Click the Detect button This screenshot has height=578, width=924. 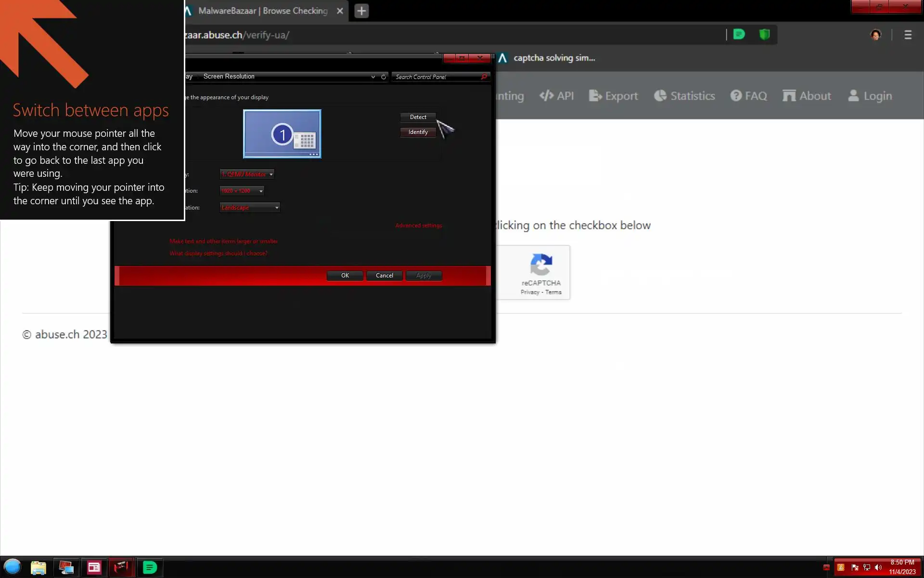418,117
